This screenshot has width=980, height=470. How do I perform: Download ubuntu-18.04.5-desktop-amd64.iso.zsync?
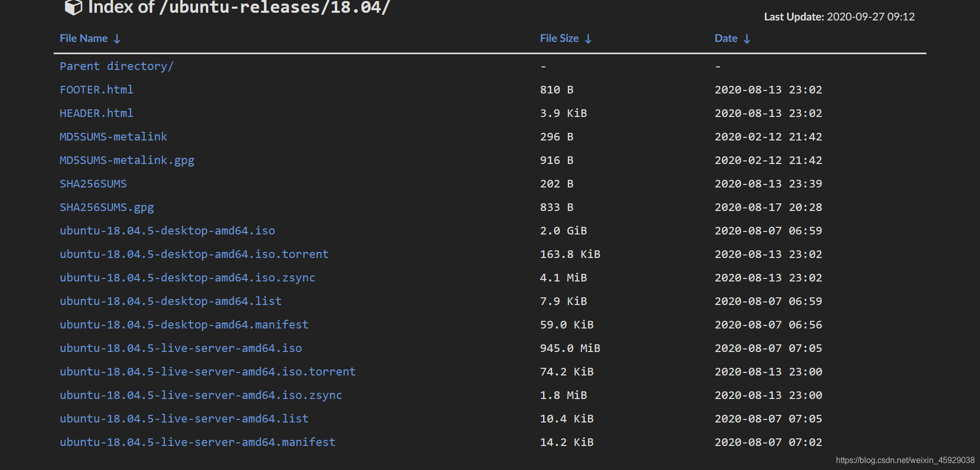point(187,278)
